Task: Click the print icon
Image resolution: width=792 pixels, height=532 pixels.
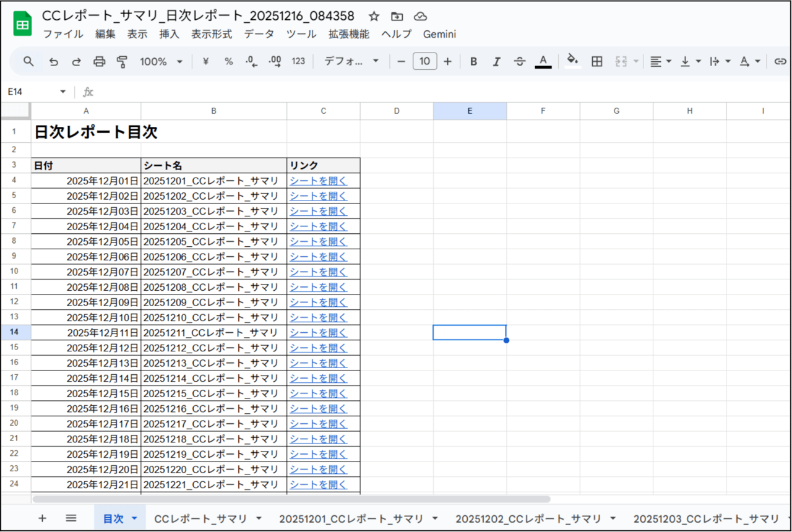Action: pyautogui.click(x=99, y=61)
